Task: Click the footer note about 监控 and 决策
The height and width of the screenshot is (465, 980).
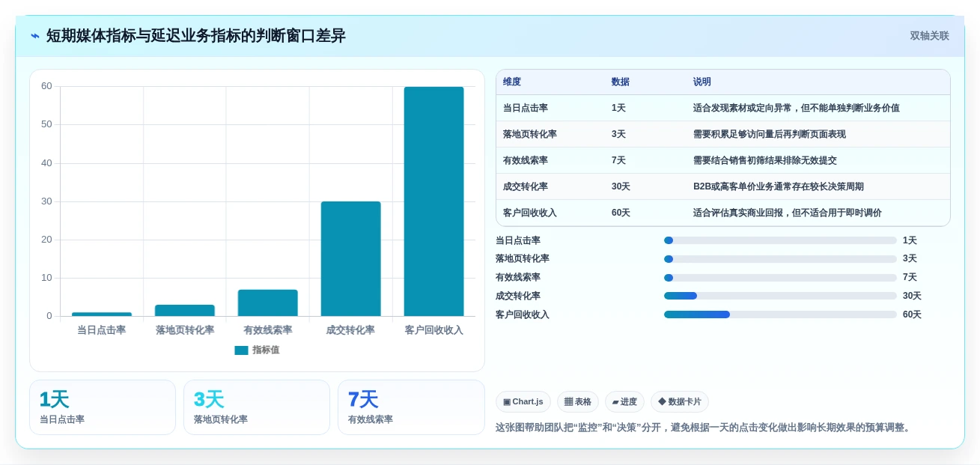Action: (704, 428)
